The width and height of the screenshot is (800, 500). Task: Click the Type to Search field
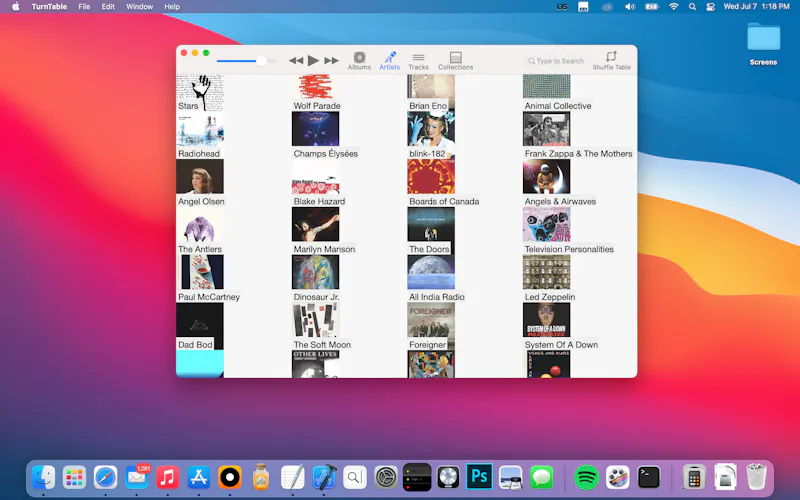556,61
